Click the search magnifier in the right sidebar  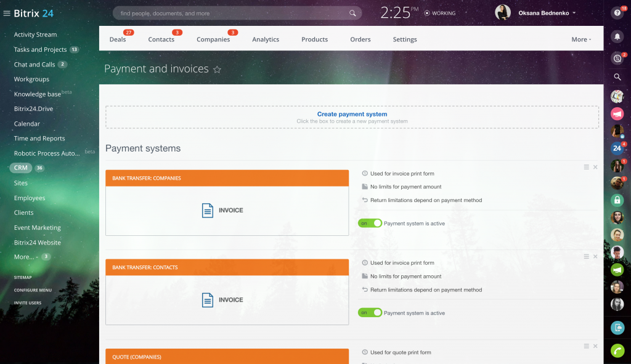(617, 77)
